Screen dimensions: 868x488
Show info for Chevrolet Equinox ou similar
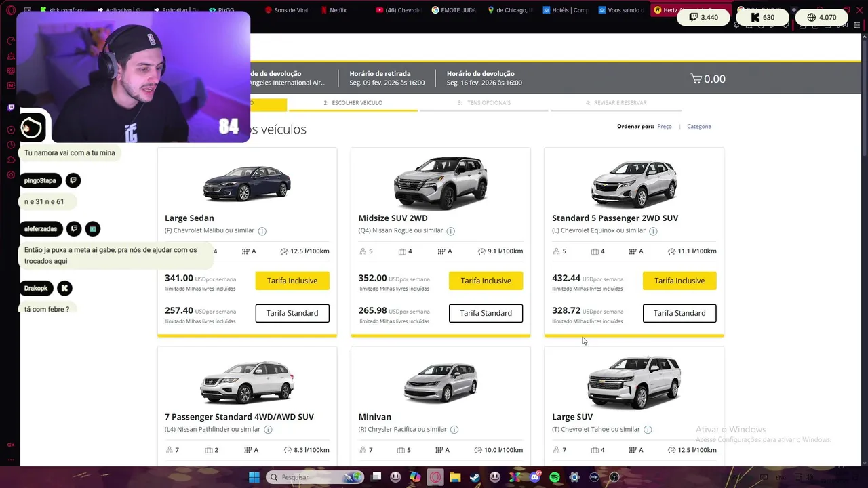pos(653,231)
